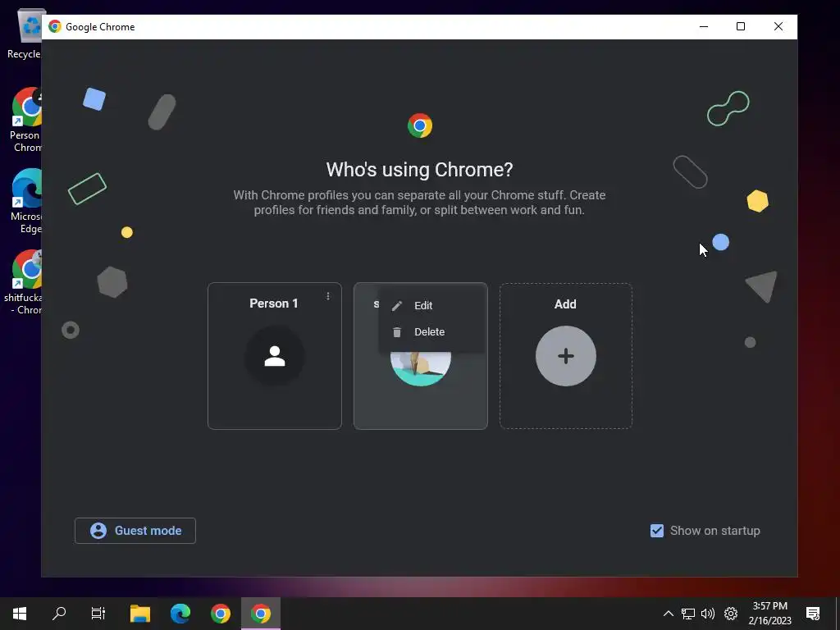The image size is (840, 630).
Task: Click the Chrome logo above the heading
Action: pyautogui.click(x=420, y=126)
